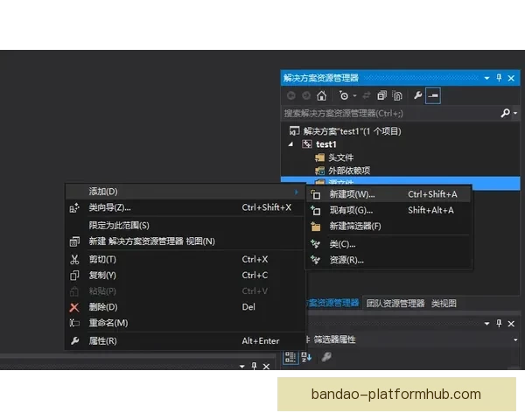
Task: Click the Collapse All icon in Solution Explorer
Action: (x=381, y=95)
